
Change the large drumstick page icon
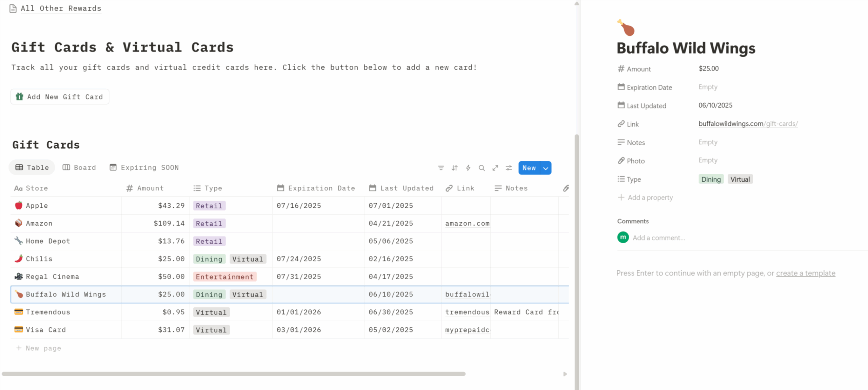click(x=626, y=27)
